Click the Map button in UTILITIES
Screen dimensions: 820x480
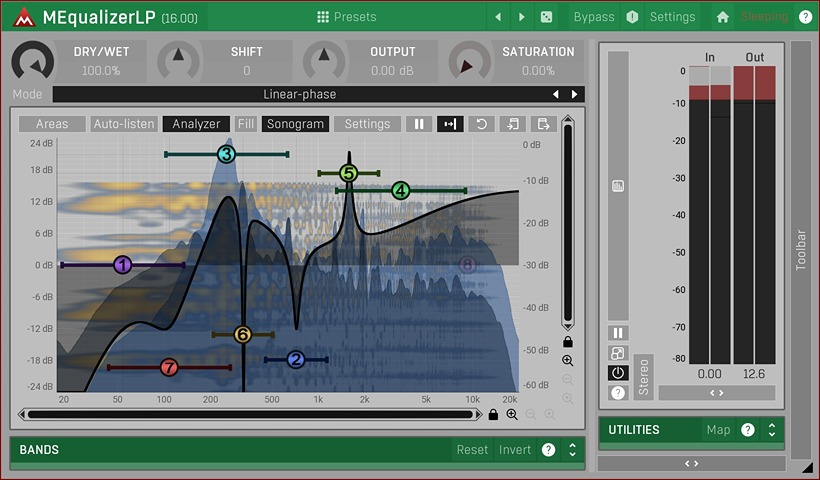[718, 430]
